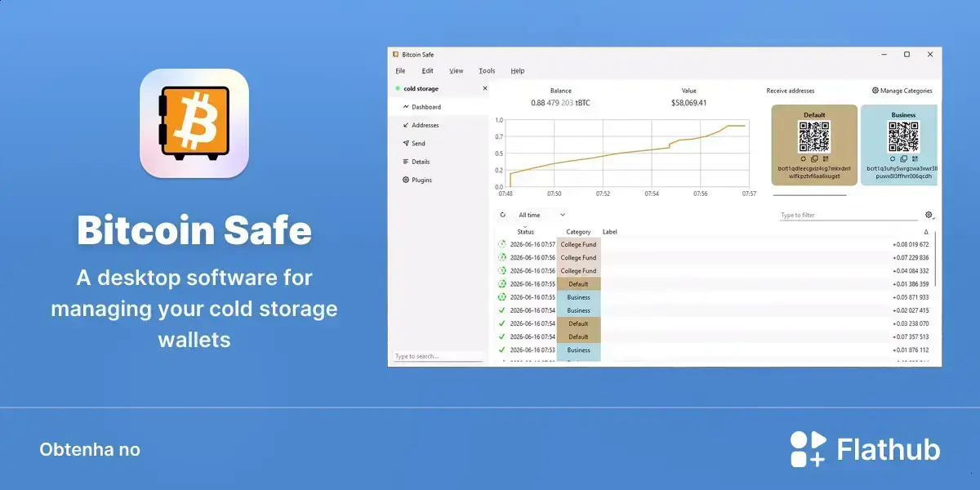Copy the Default receive address
The width and height of the screenshot is (980, 490).
coord(814,158)
